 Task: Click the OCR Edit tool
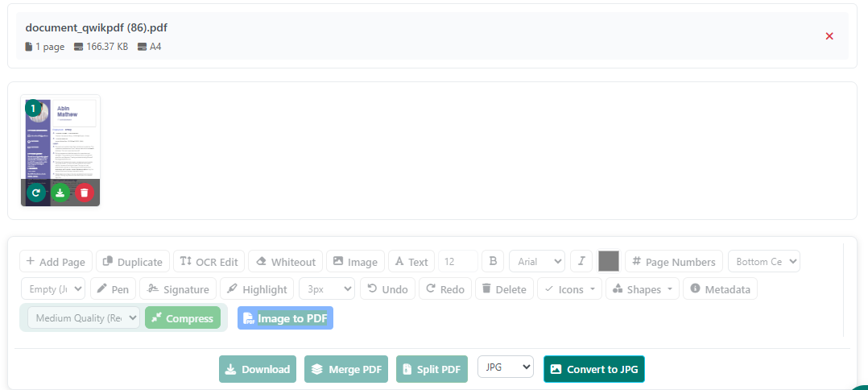[209, 262]
